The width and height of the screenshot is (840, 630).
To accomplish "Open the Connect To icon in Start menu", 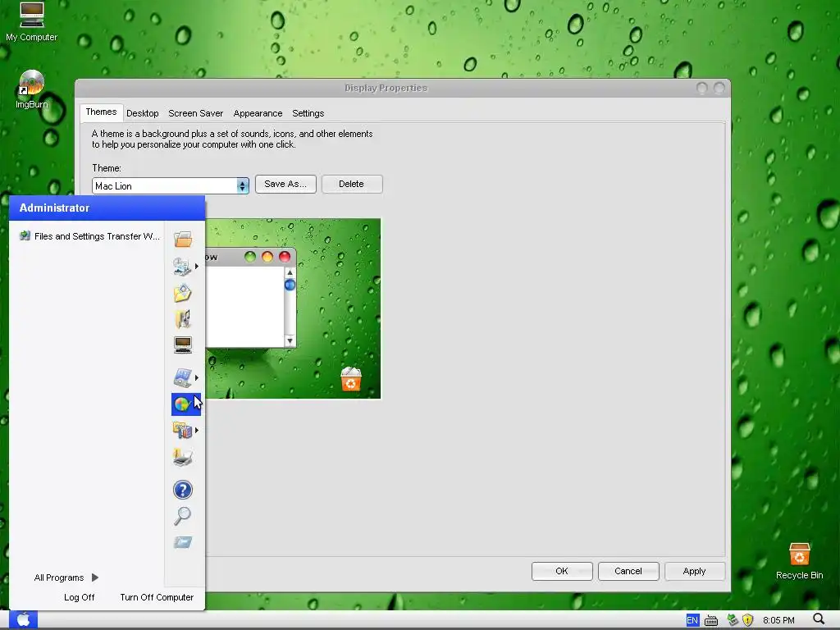I will (182, 430).
